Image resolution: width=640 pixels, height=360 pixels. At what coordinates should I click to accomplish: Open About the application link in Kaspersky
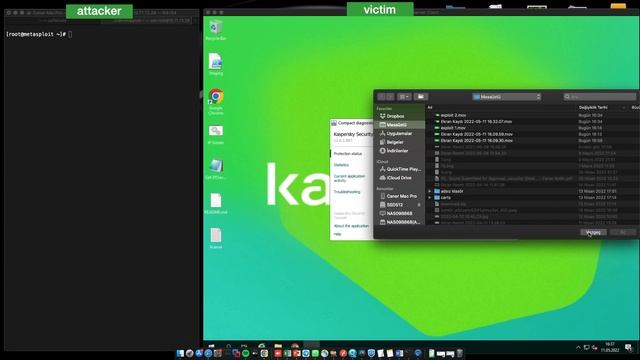click(x=351, y=226)
